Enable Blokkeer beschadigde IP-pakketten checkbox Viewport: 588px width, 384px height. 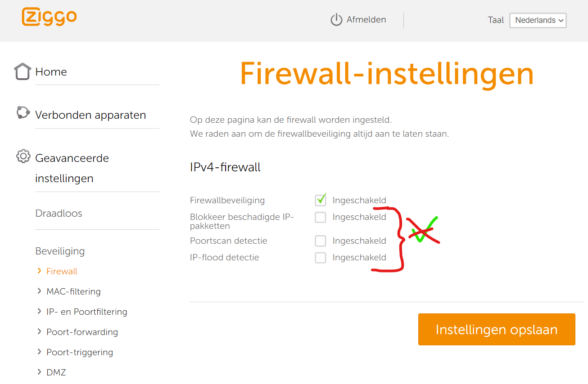coord(321,218)
